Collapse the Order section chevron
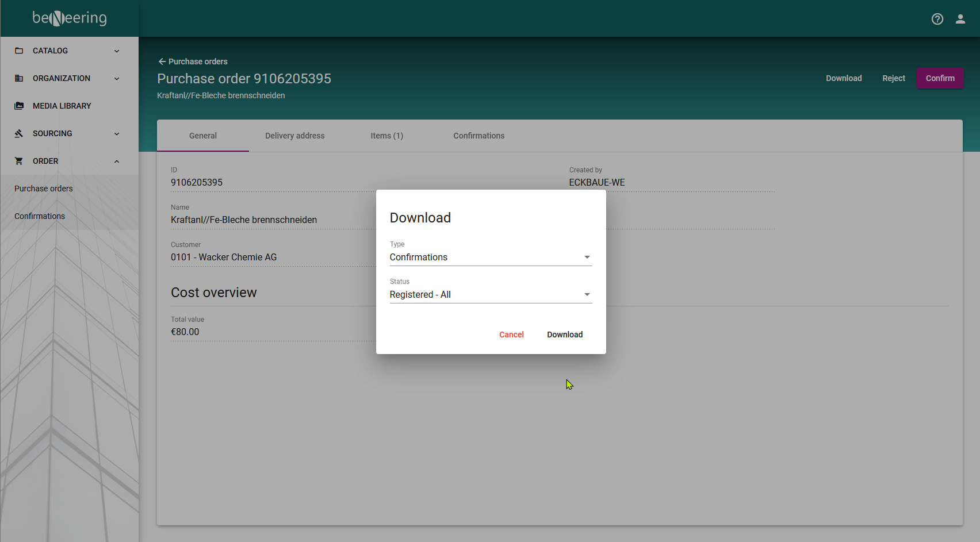This screenshot has width=980, height=542. point(117,162)
